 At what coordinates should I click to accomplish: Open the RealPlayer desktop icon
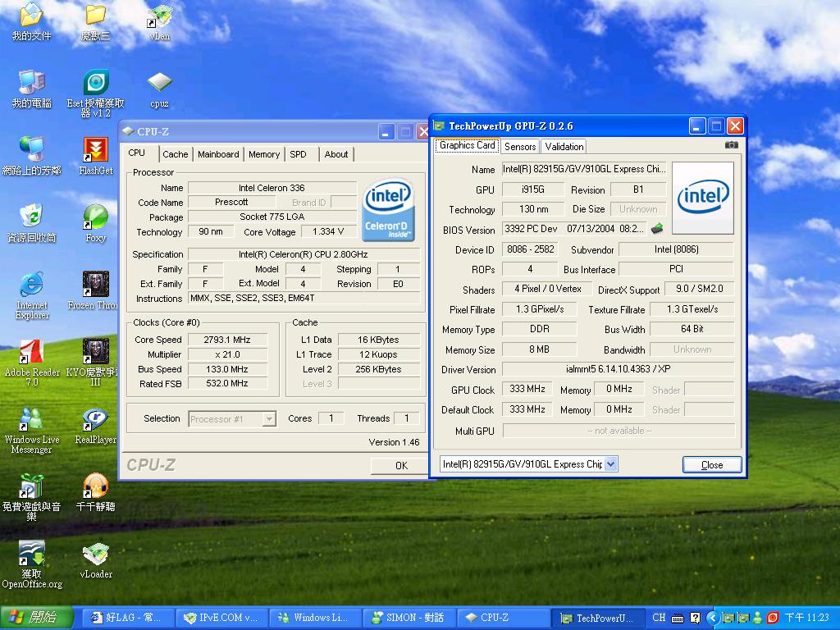click(96, 420)
